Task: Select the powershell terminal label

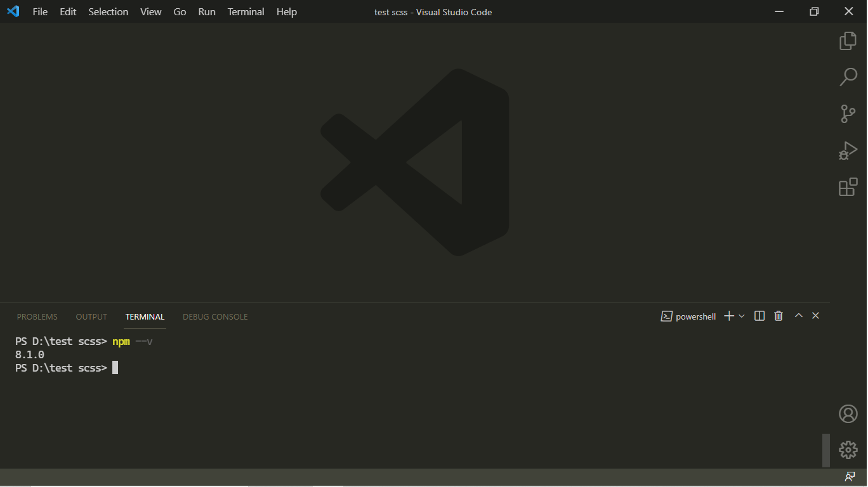Action: (x=688, y=316)
